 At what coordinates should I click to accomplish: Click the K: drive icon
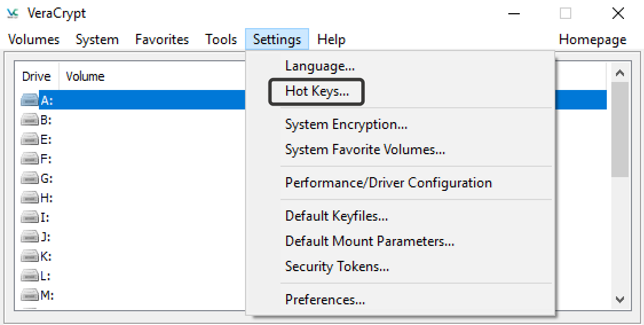point(30,256)
